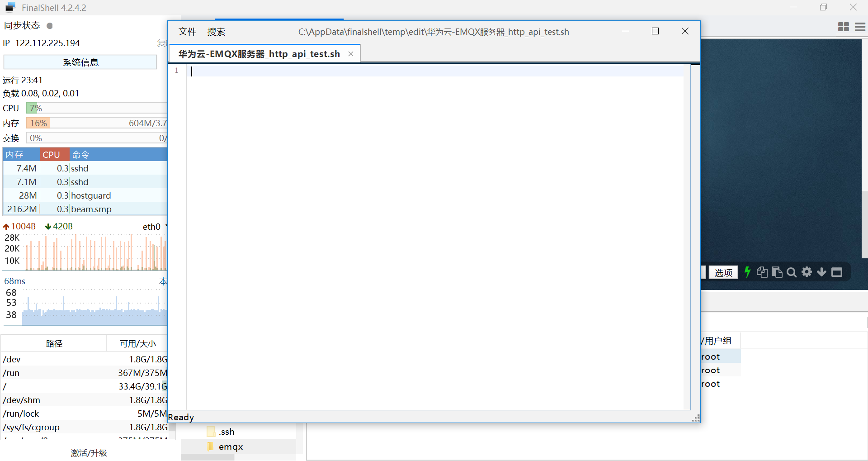Expand the eth0 network interface dropdown

(166, 226)
